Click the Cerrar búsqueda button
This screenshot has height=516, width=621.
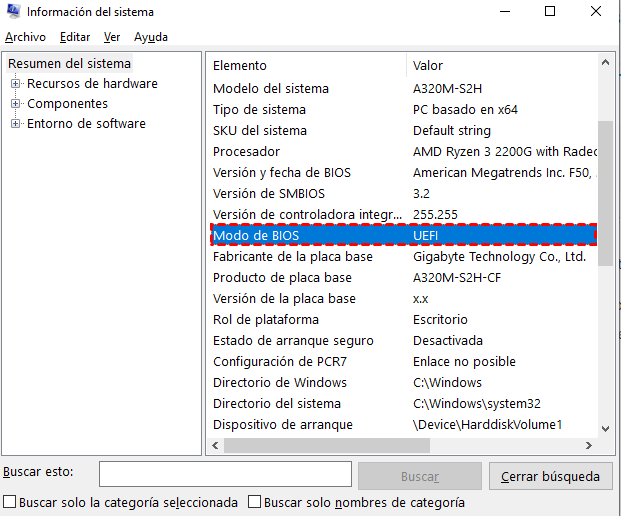(x=549, y=476)
